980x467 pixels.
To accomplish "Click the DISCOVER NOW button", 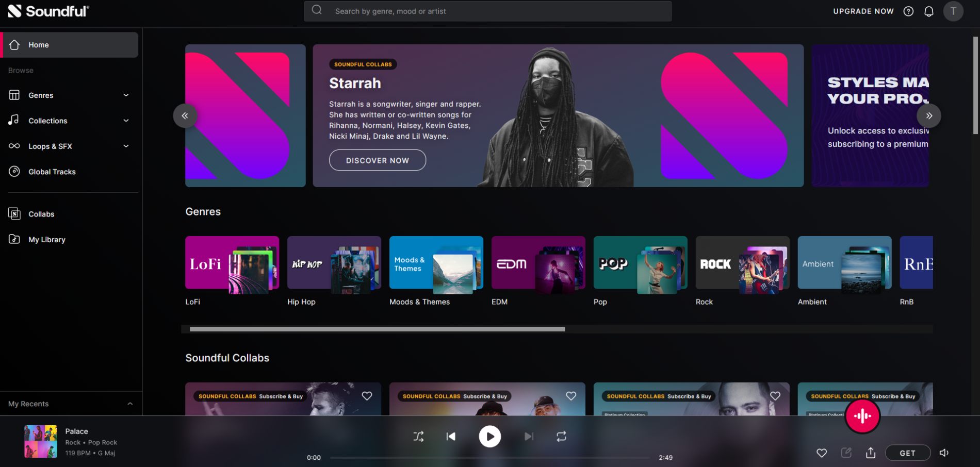I will point(378,160).
